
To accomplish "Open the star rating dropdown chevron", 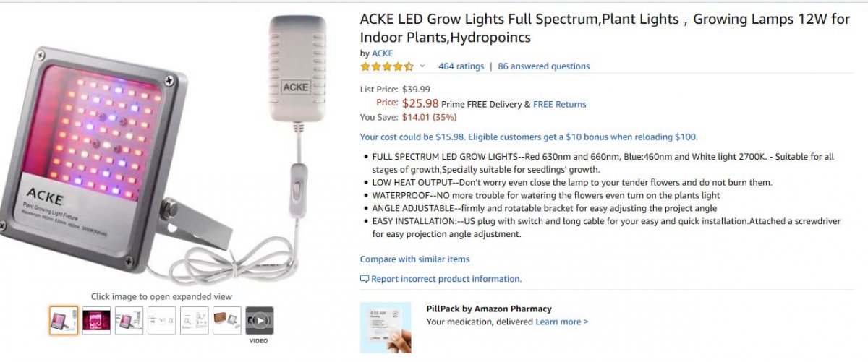I will [x=422, y=66].
